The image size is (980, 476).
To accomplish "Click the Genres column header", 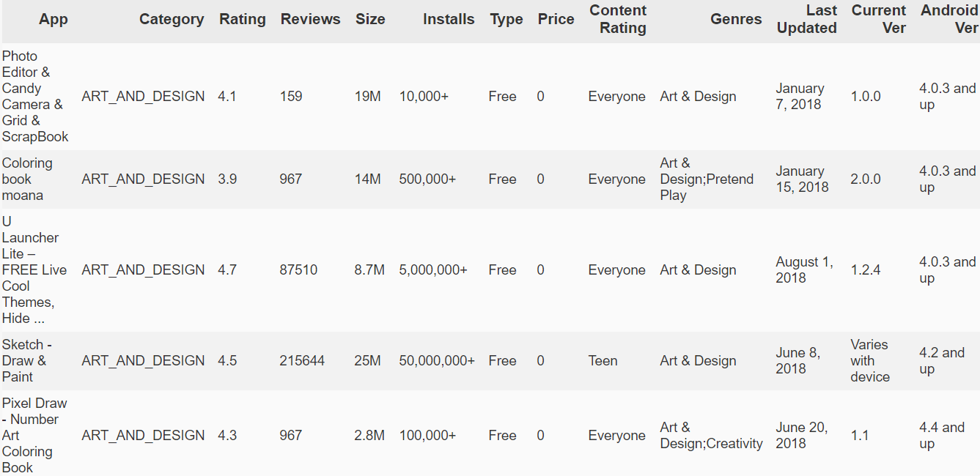I will pyautogui.click(x=736, y=20).
